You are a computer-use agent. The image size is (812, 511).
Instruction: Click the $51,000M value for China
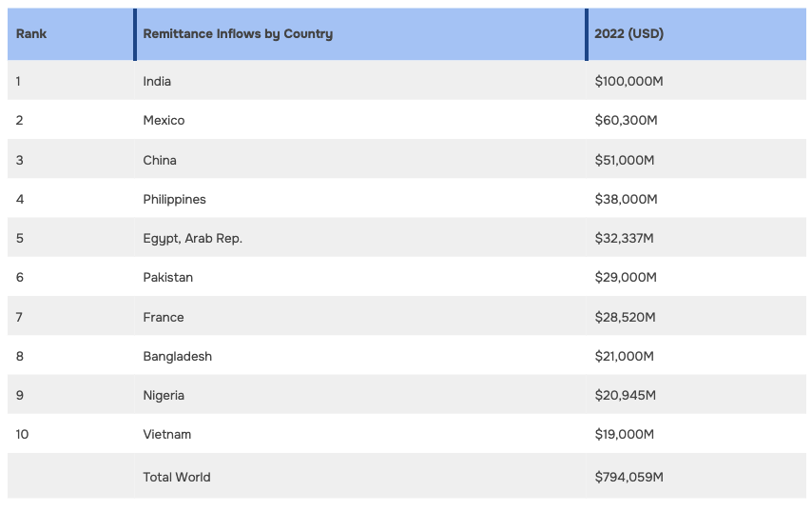625,160
